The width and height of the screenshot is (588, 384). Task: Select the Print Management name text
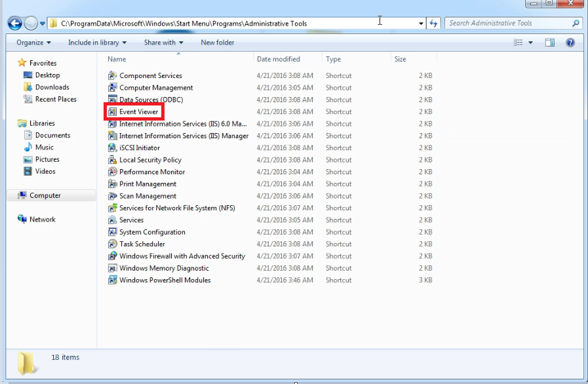pyautogui.click(x=147, y=183)
